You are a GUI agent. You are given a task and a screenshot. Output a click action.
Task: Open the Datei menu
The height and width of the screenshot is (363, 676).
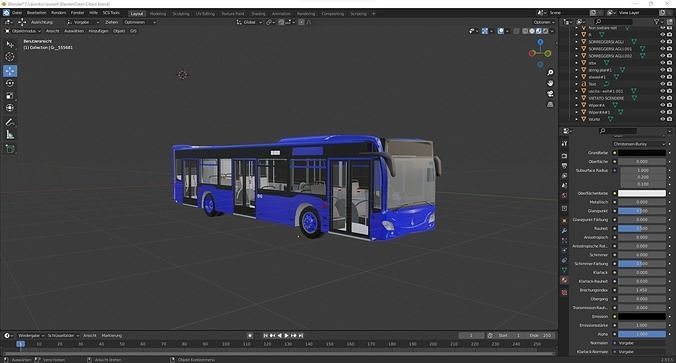17,13
